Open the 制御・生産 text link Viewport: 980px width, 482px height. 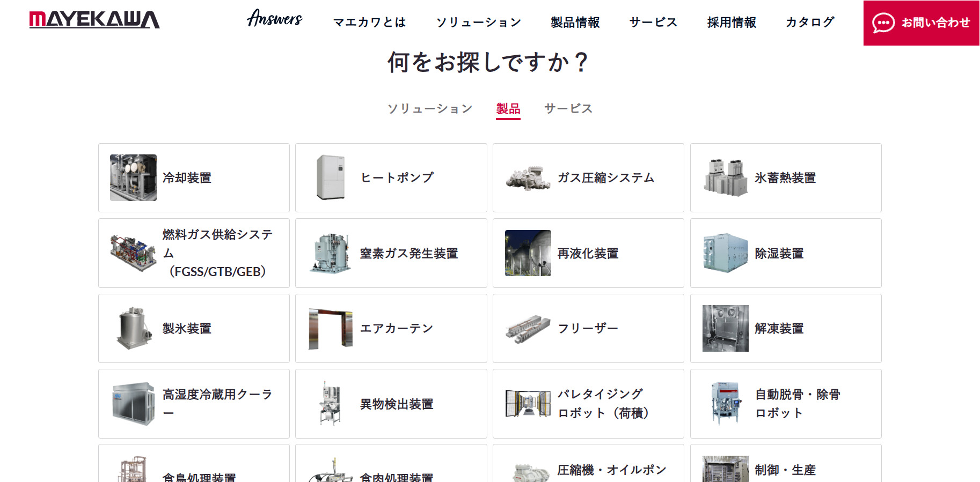coord(785,470)
